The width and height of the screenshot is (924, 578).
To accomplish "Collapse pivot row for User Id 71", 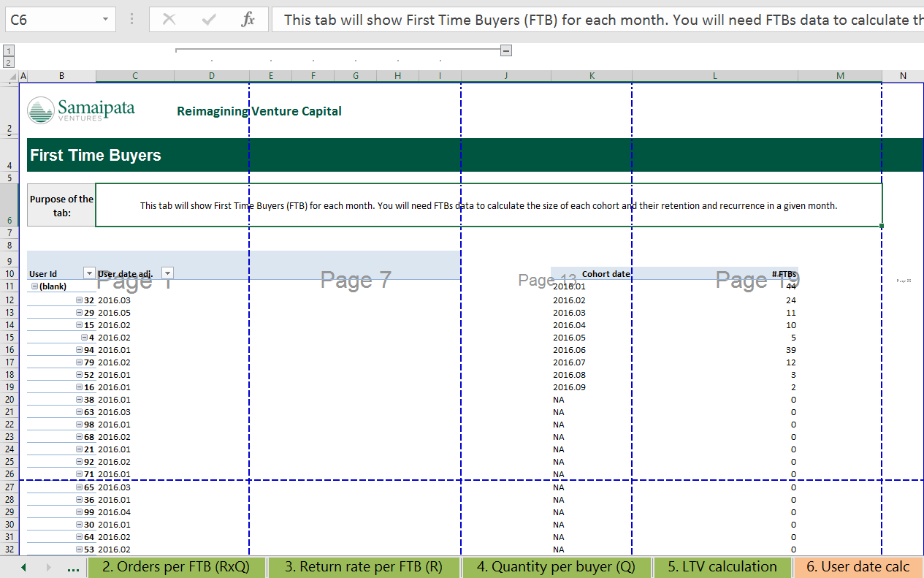I will pos(80,474).
